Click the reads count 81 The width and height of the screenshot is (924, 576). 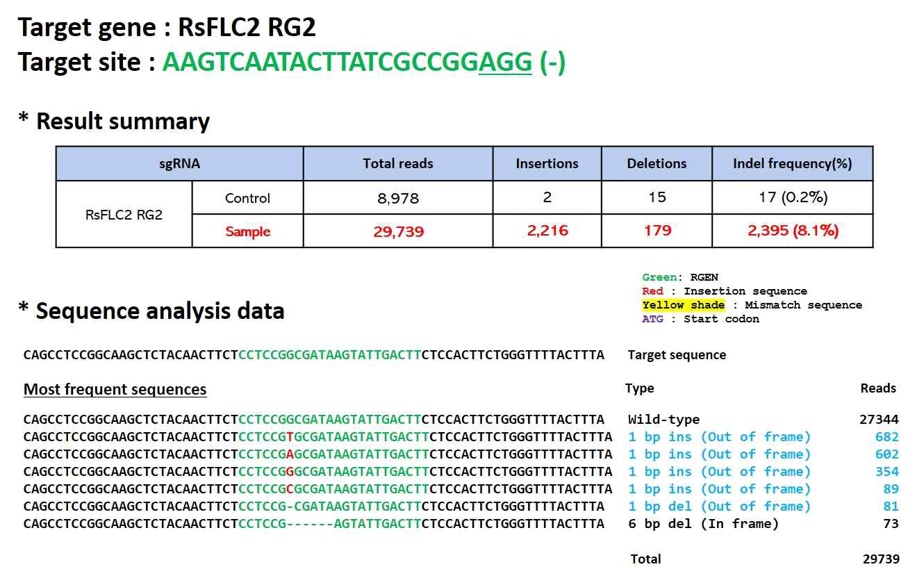click(891, 507)
